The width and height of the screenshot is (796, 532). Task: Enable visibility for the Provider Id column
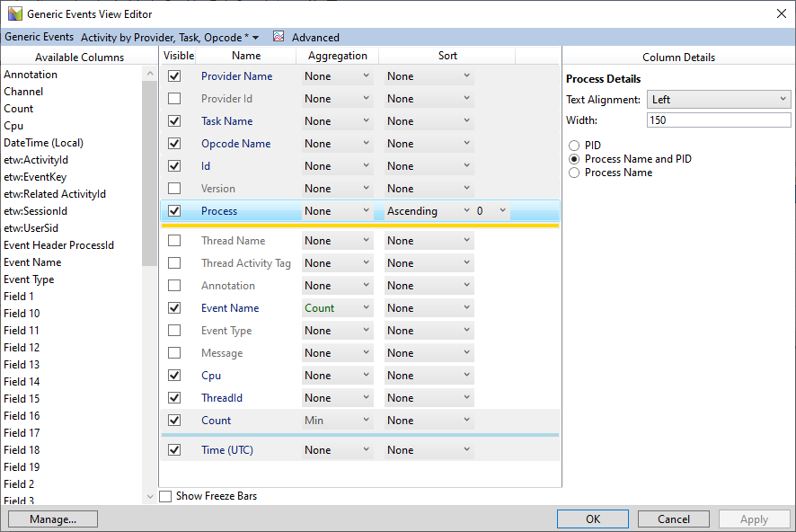point(175,98)
